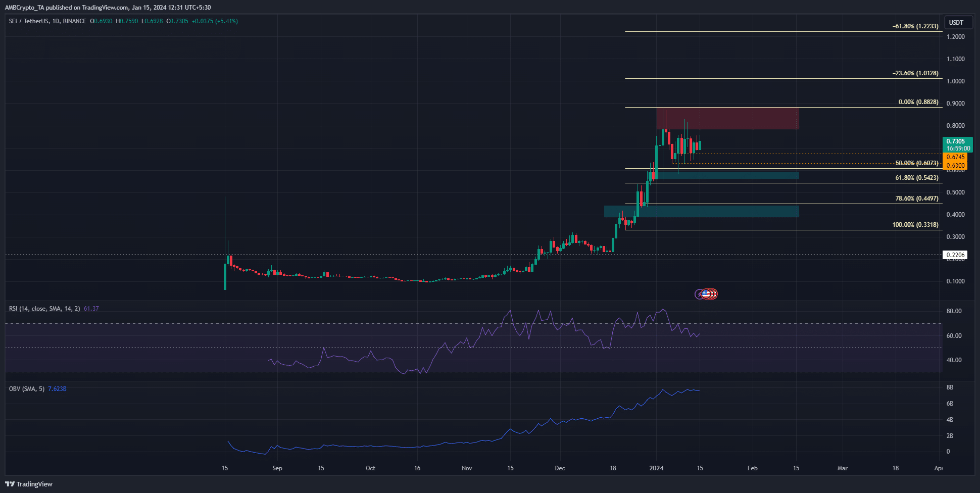Click the 2B OBV scale label

pos(950,436)
